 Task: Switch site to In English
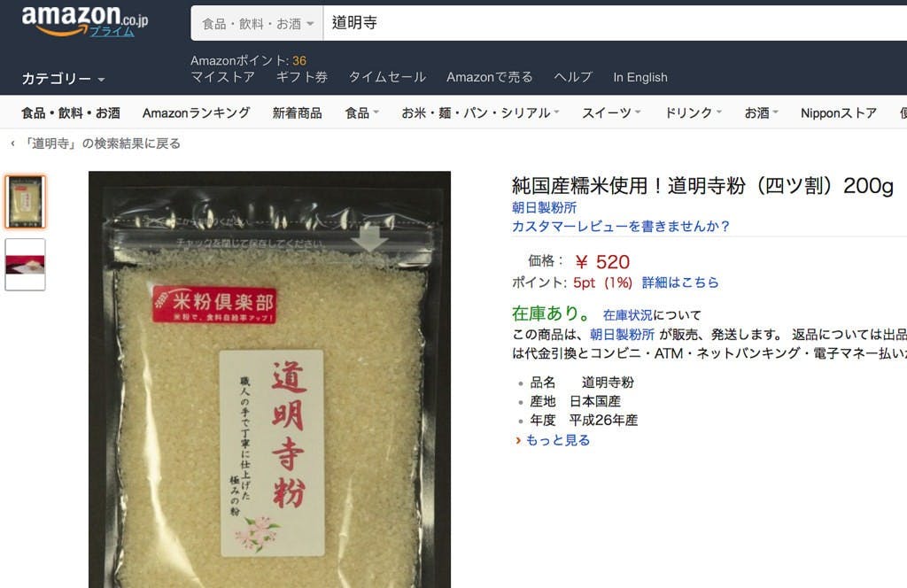coord(640,77)
